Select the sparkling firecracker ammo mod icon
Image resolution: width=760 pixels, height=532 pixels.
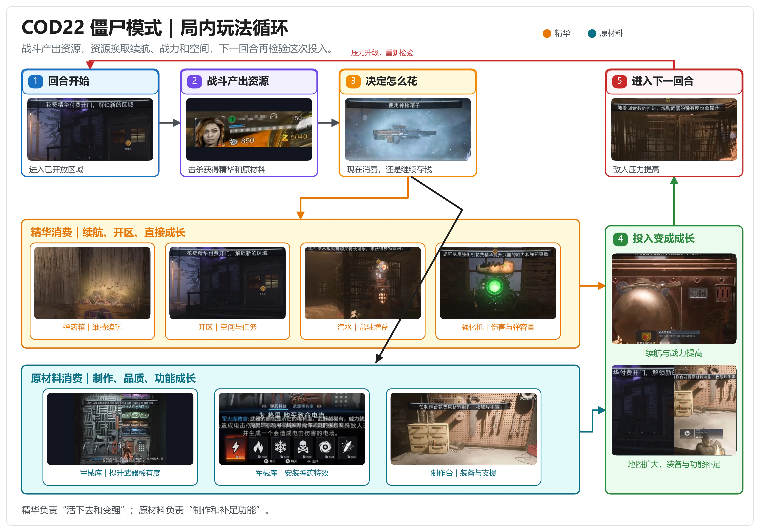click(348, 447)
